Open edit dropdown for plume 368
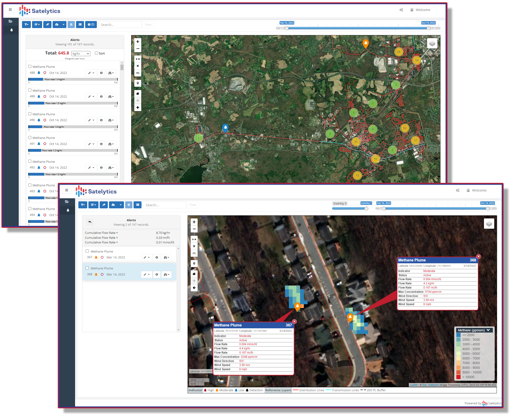 pos(146,274)
